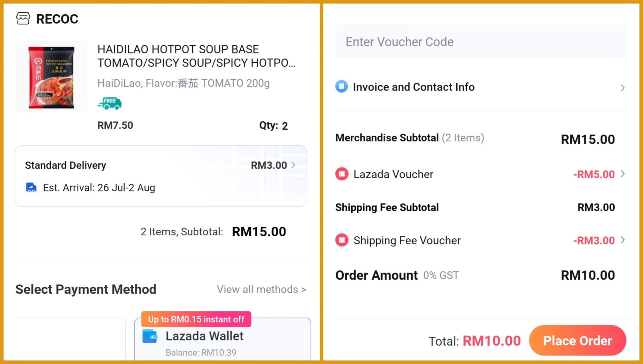Click the RECOC store icon
This screenshot has height=364, width=643.
(x=23, y=19)
